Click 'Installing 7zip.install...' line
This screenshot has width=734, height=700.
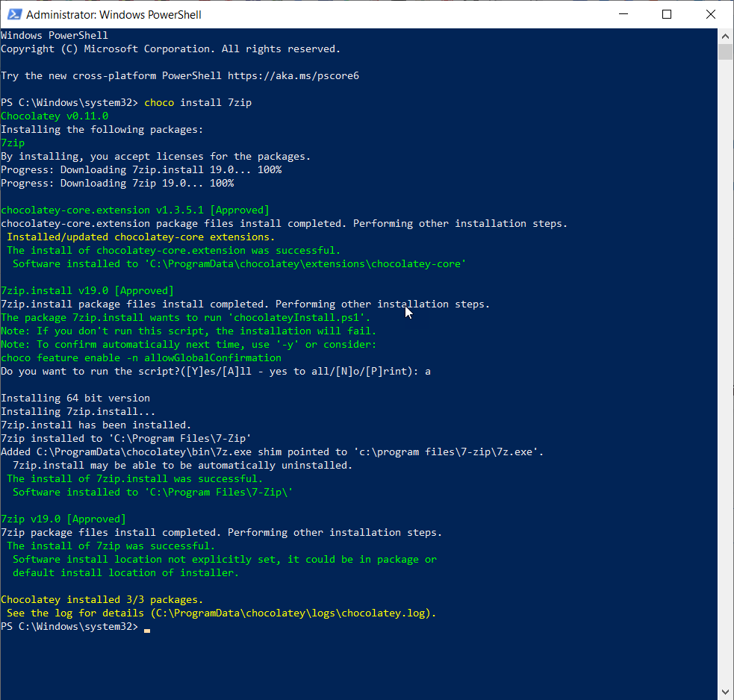(x=78, y=412)
